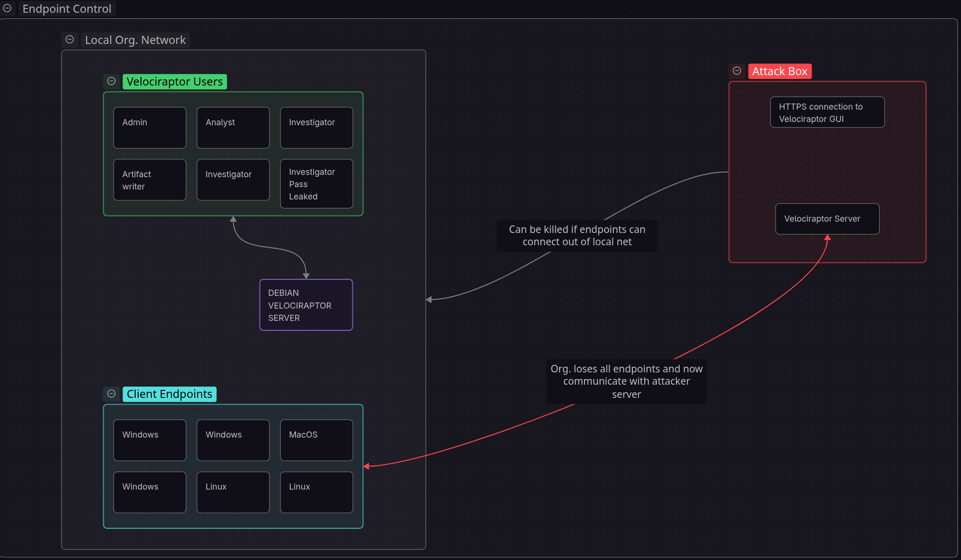Click the 'Org. loses all endpoints' edge label
Viewport: 961px width, 560px height.
coord(627,381)
